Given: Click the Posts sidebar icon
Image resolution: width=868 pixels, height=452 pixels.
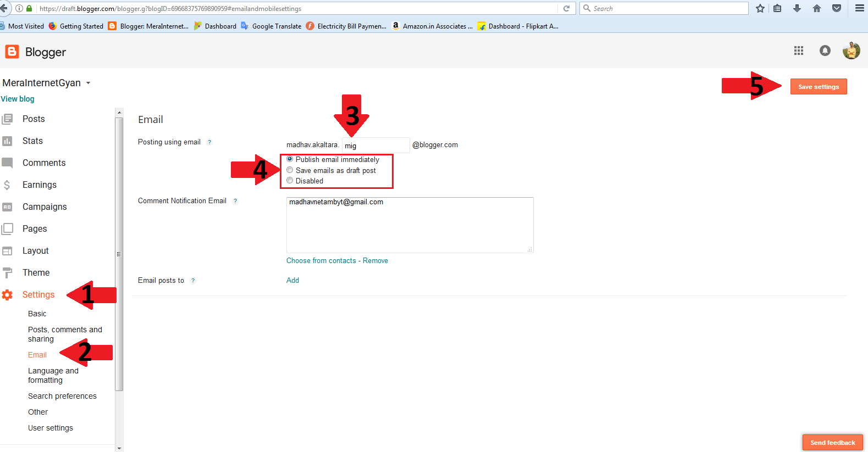Looking at the screenshot, I should pos(7,119).
